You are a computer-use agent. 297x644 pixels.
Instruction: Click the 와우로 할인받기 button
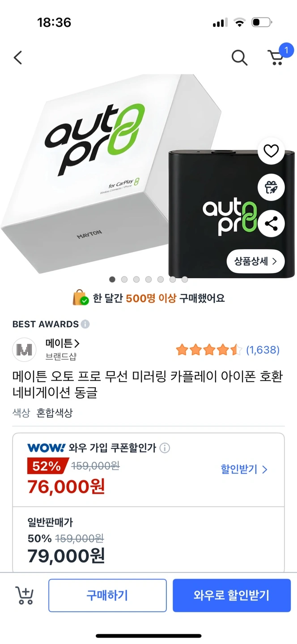pos(232,595)
